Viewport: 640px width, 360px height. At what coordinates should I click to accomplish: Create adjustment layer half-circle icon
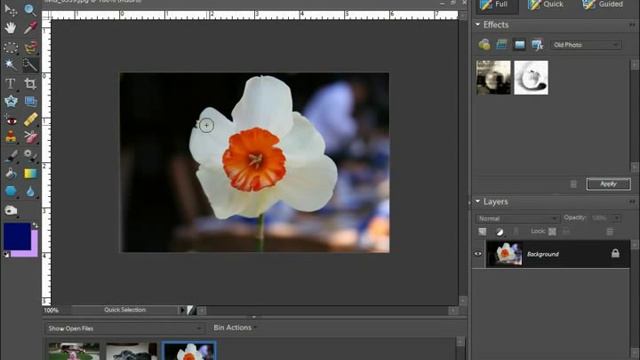tap(500, 232)
